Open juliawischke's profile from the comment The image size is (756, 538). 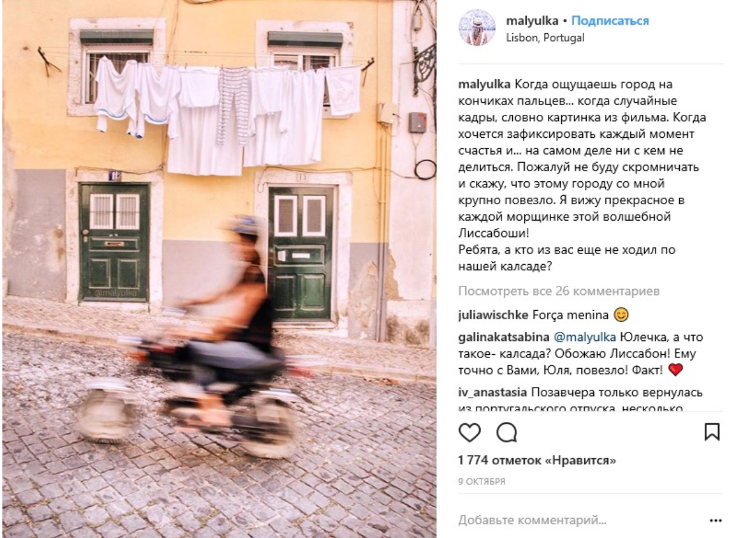click(494, 315)
